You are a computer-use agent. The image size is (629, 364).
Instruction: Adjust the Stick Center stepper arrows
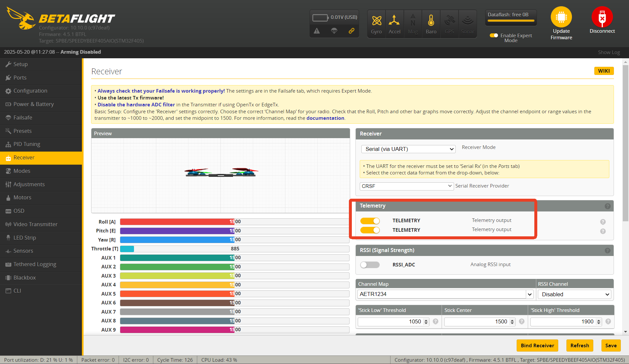coord(512,322)
